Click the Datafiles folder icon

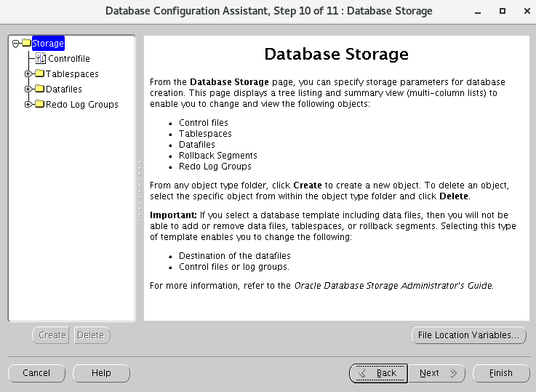tap(40, 89)
